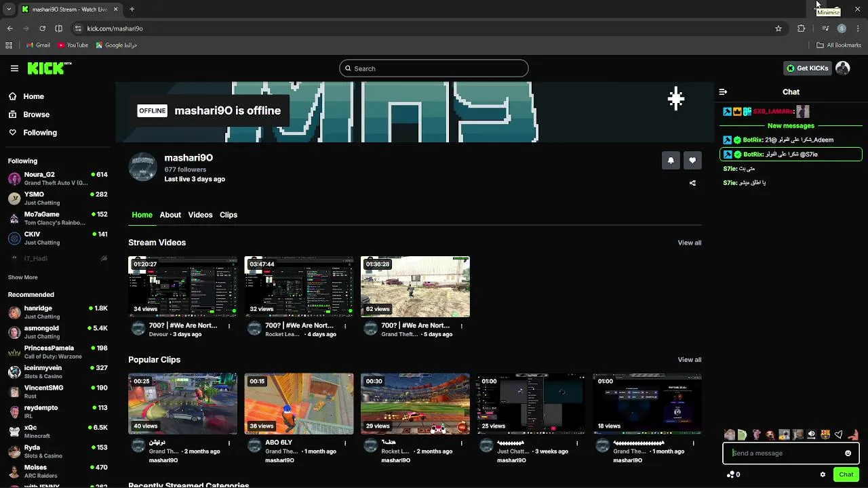Play the ABO 6LY clip thumbnail

click(299, 403)
